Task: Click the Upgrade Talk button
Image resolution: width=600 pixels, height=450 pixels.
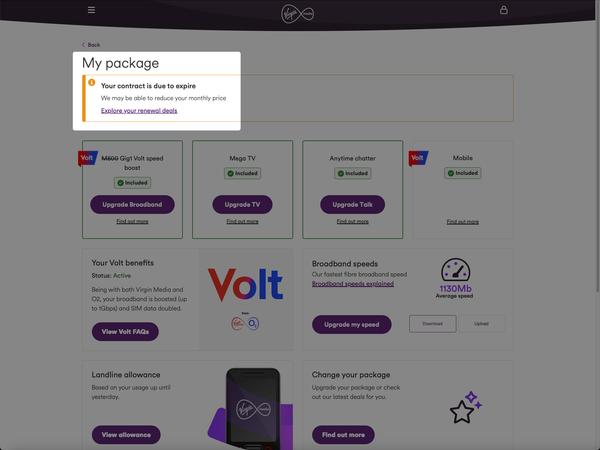Action: click(x=352, y=204)
